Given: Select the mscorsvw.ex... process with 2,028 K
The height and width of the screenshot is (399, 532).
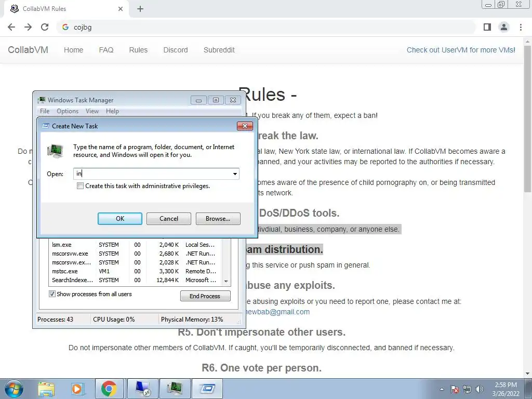Looking at the screenshot, I should pos(135,262).
